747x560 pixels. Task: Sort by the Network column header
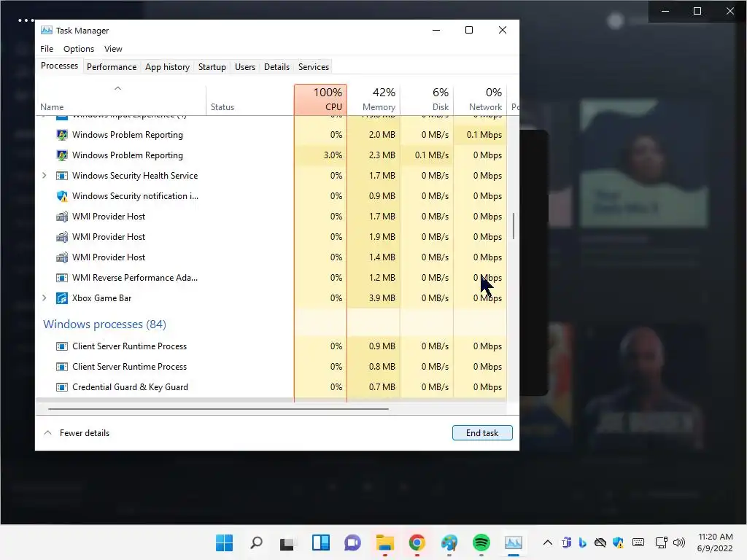pyautogui.click(x=480, y=99)
